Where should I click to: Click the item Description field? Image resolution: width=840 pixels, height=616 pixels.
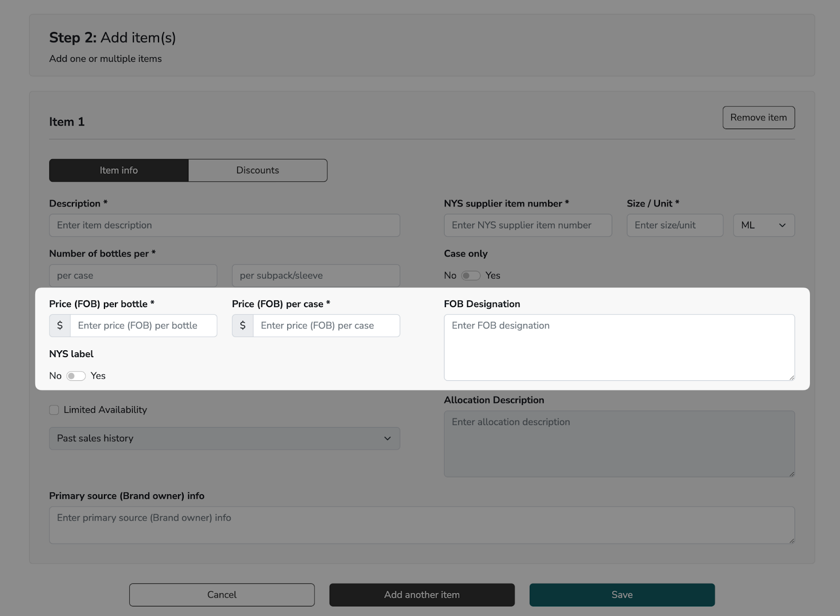tap(224, 225)
